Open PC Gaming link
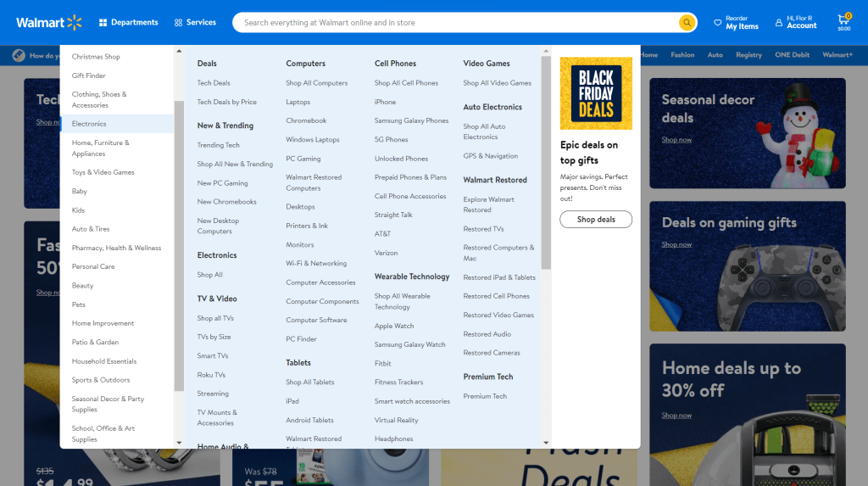The image size is (868, 486). pos(303,159)
